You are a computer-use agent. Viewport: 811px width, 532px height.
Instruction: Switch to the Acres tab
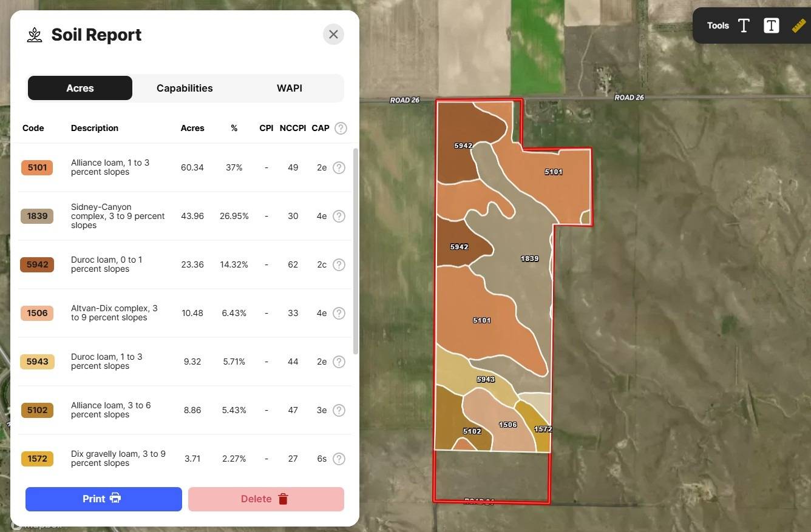[x=80, y=88]
